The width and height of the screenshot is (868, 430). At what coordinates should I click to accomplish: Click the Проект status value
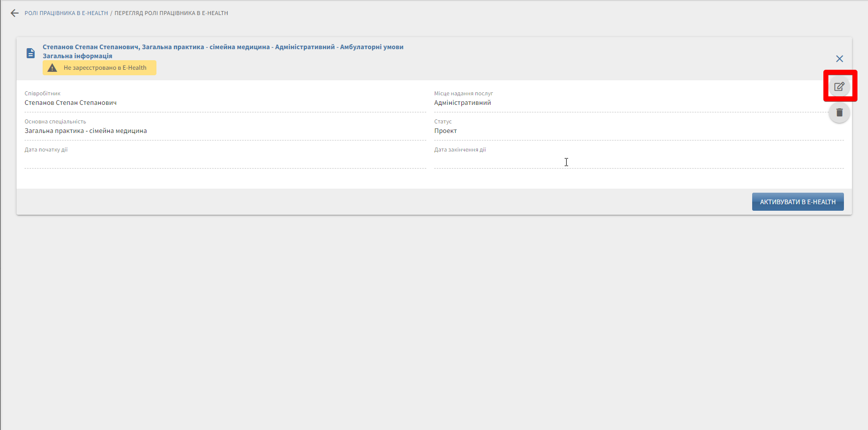[x=445, y=131]
